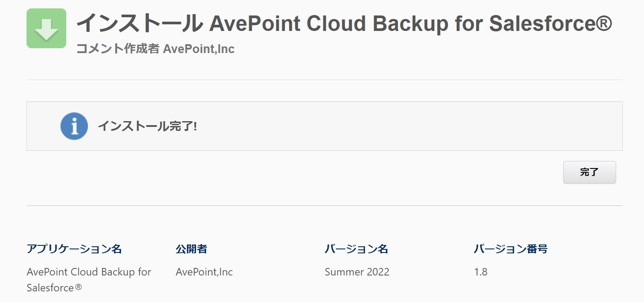Image resolution: width=644 pixels, height=302 pixels.
Task: Select the AvePoint,Inc value under 公開者
Action: click(204, 272)
